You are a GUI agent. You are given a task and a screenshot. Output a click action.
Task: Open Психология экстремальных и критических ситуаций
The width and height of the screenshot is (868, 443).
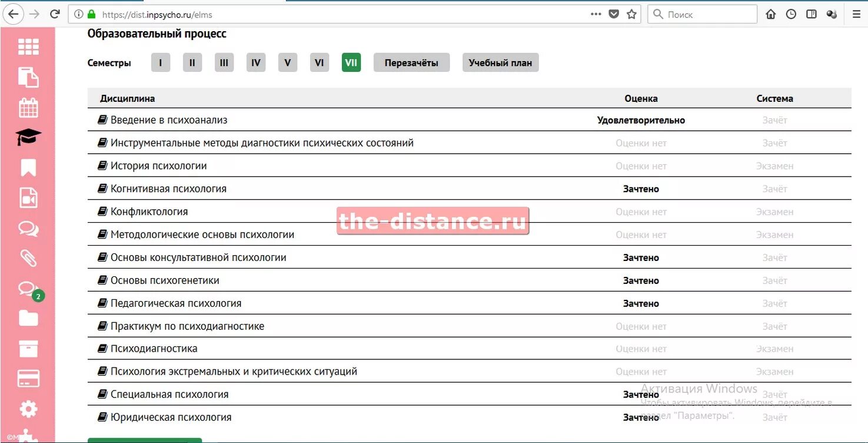tap(234, 372)
